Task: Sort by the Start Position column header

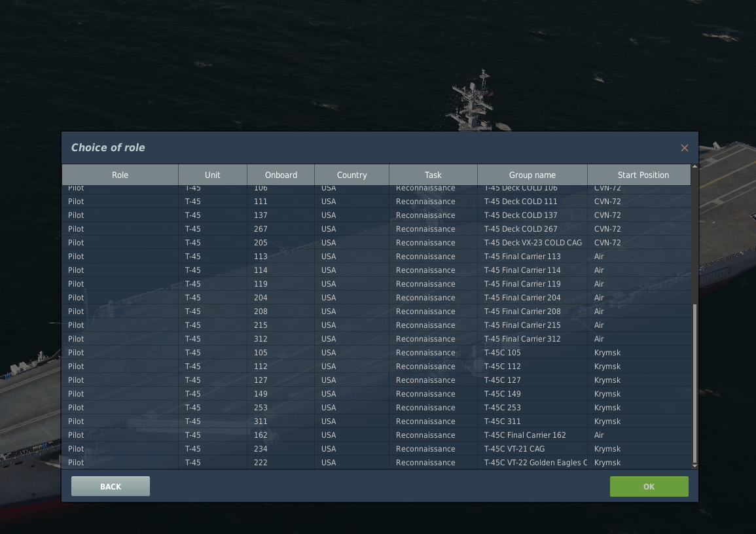Action: tap(639, 175)
